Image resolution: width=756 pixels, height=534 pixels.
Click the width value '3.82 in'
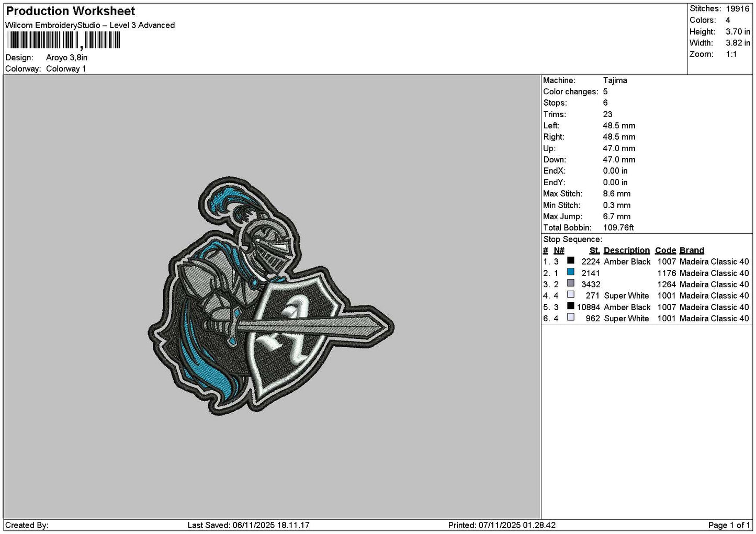pos(738,43)
